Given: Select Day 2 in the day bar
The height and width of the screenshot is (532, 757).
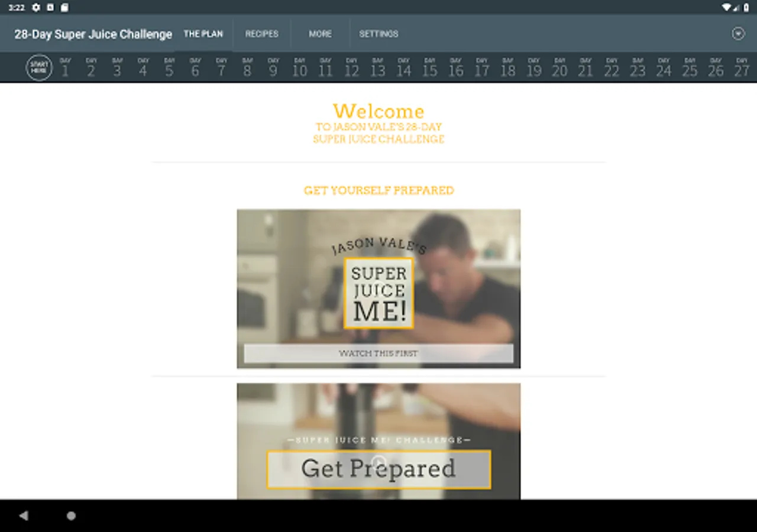Looking at the screenshot, I should tap(91, 67).
